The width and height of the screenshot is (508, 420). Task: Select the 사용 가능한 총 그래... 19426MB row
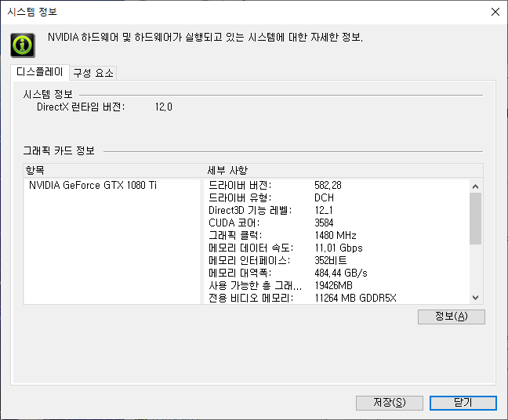coord(337,285)
